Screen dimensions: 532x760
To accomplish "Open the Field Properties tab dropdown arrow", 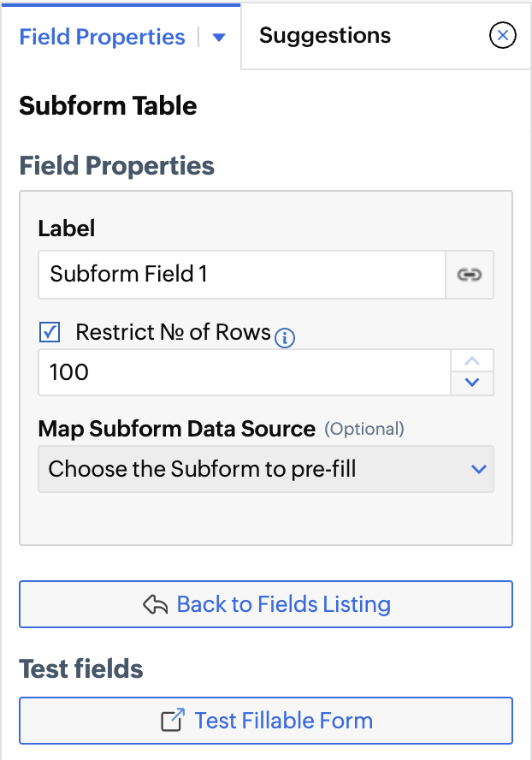I will tap(219, 38).
